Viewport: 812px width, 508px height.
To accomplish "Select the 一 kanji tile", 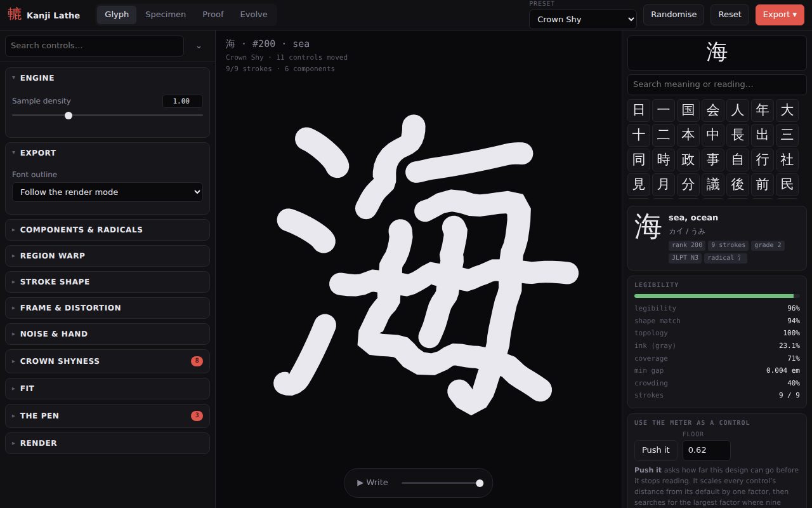I will [x=664, y=110].
